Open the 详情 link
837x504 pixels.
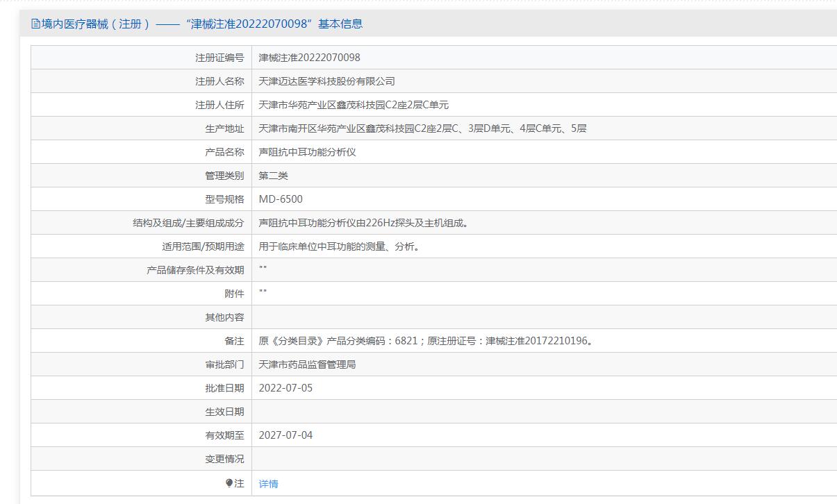click(268, 484)
